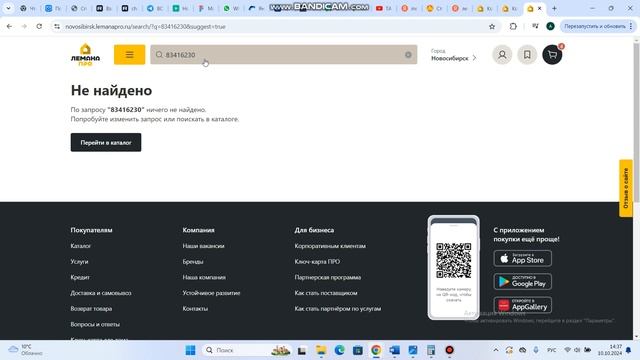Close the active Лемана ПРО tab
Screen dimensions: 640x360
click(x=540, y=8)
